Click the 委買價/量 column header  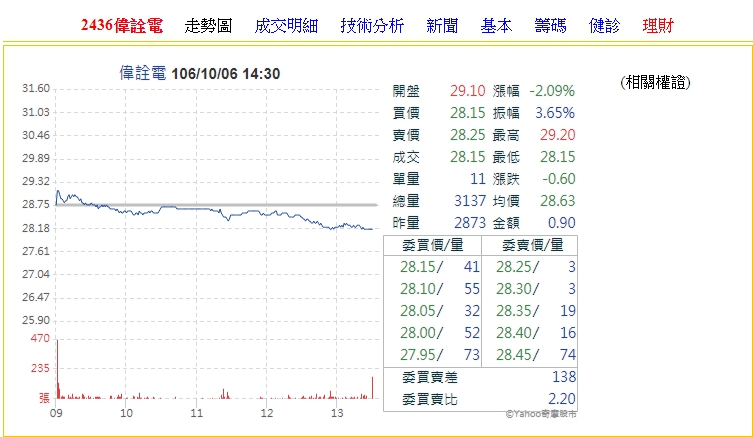(433, 245)
